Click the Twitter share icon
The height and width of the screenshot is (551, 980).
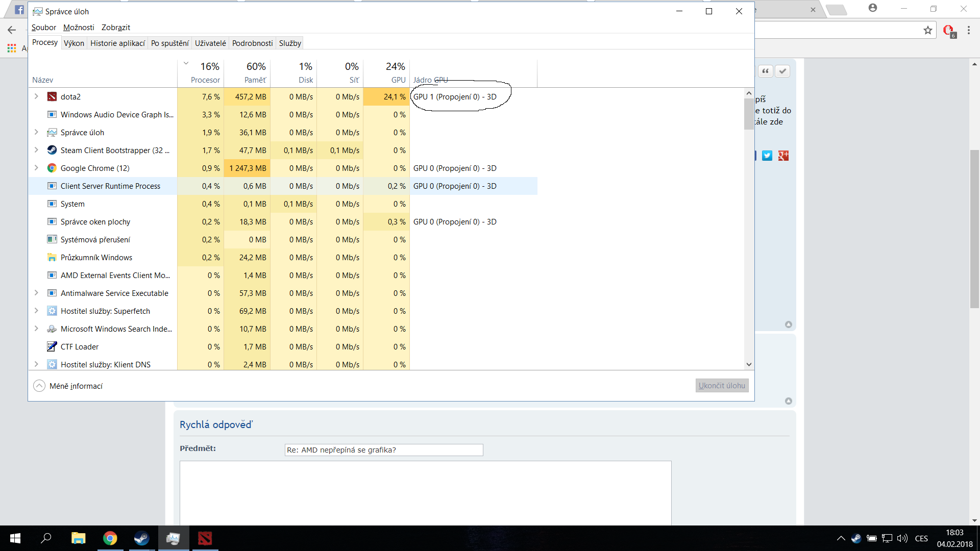767,156
